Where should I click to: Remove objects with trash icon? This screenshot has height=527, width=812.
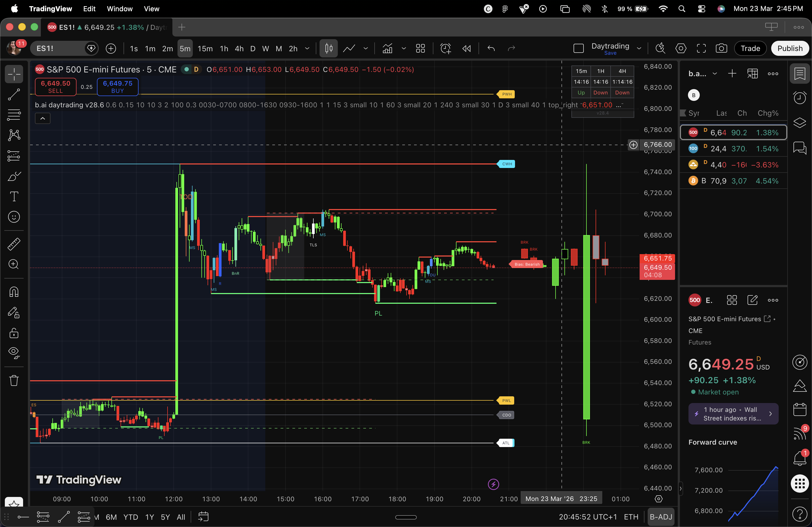coord(14,380)
